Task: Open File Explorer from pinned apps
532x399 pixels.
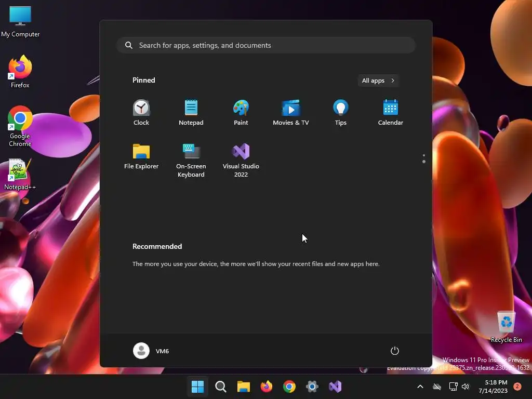Action: (141, 156)
